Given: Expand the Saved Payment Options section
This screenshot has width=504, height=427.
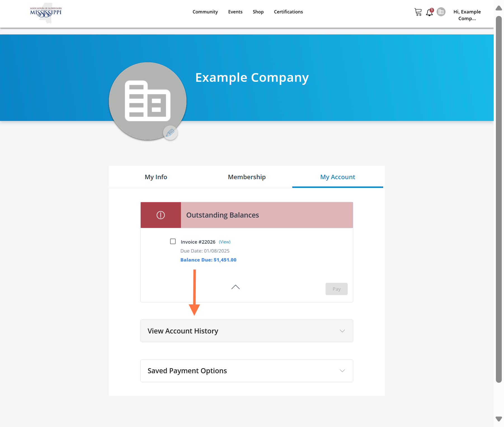Looking at the screenshot, I should click(x=247, y=371).
